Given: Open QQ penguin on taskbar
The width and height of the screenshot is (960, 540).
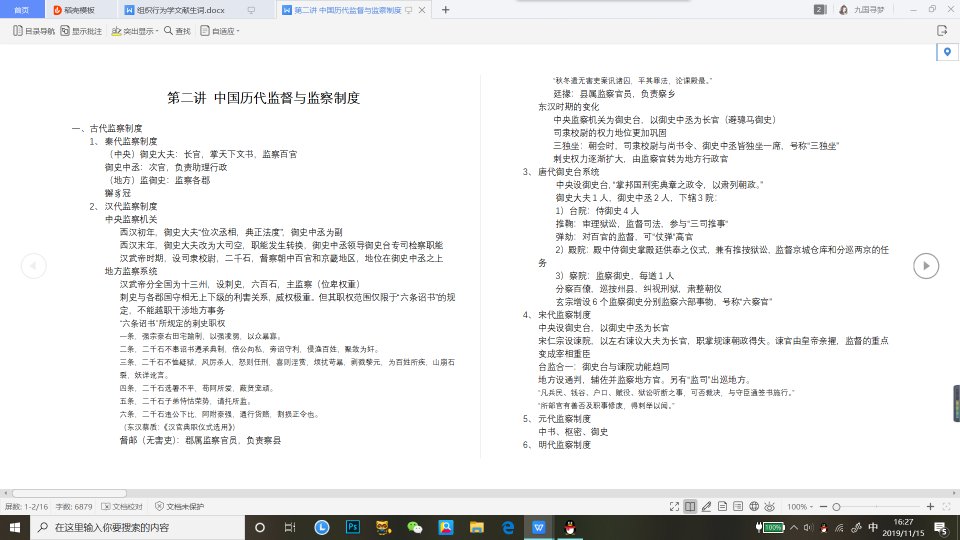Looking at the screenshot, I should coord(570,527).
